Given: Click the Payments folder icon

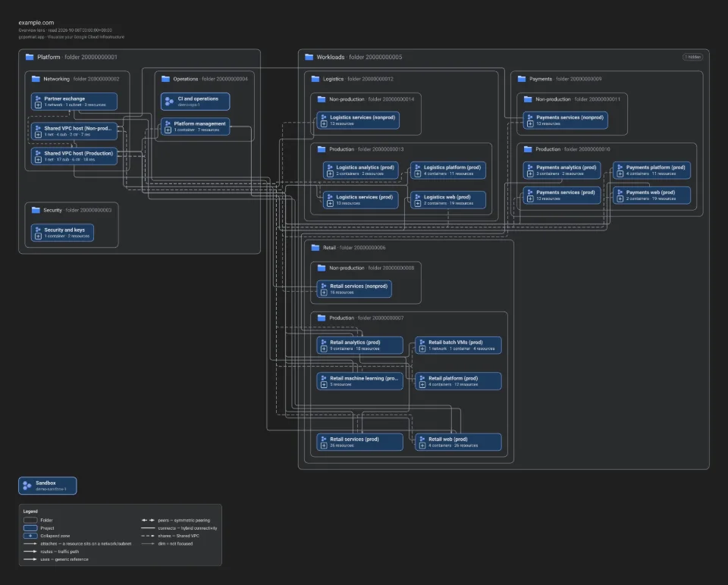Looking at the screenshot, I should [x=522, y=79].
